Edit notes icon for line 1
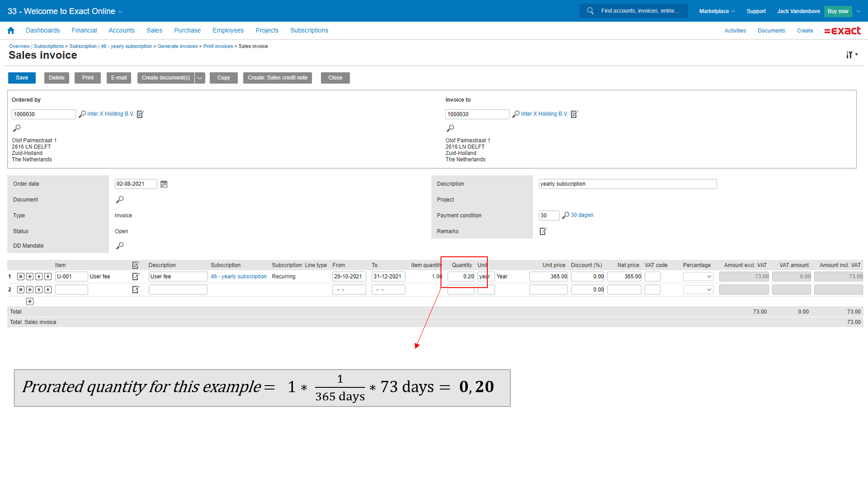This screenshot has height=488, width=868. click(136, 277)
